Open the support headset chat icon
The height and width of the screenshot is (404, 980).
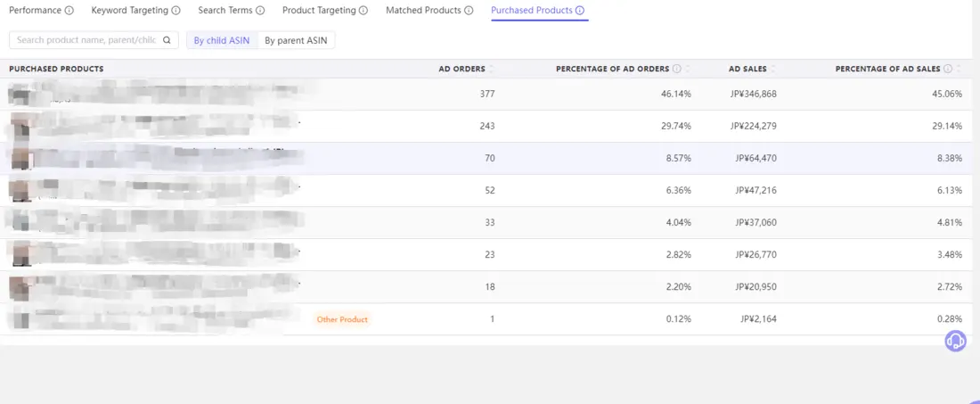[955, 341]
